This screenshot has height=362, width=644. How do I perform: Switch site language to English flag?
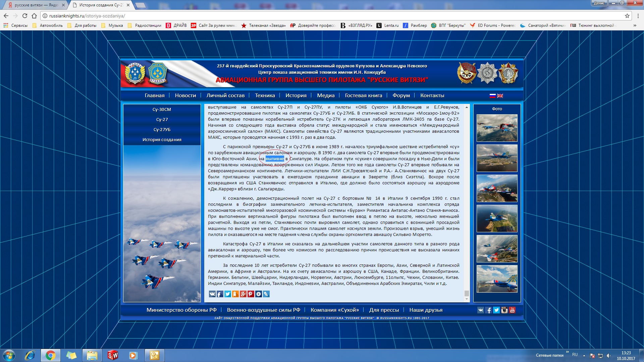pos(500,96)
